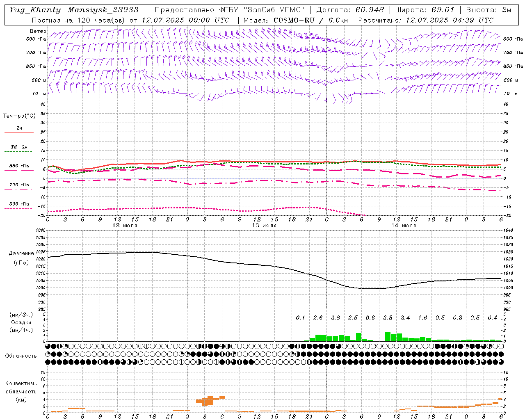Click the latitude value Широта: 69.01
Image resolution: width=525 pixels, height=420 pixels.
425,10
